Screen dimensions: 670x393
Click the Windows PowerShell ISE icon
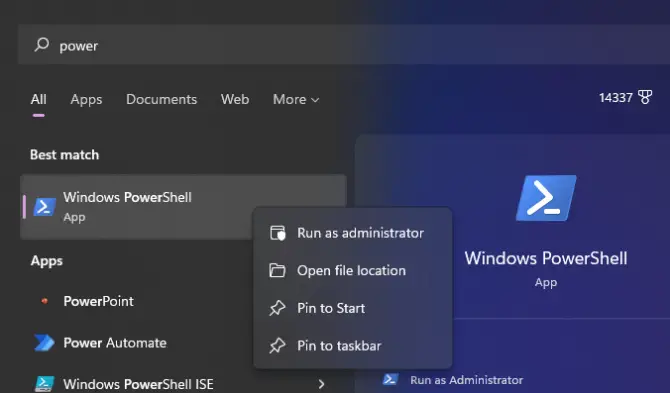pyautogui.click(x=44, y=384)
